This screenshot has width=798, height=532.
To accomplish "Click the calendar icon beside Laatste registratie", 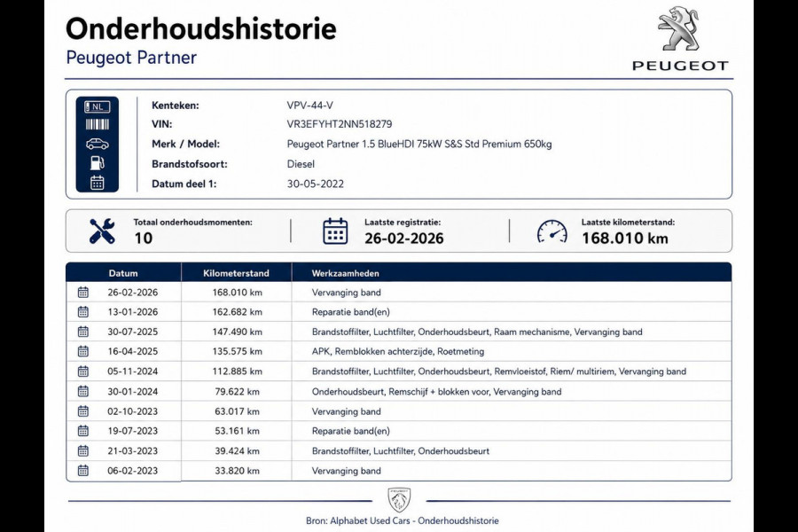I will click(335, 231).
